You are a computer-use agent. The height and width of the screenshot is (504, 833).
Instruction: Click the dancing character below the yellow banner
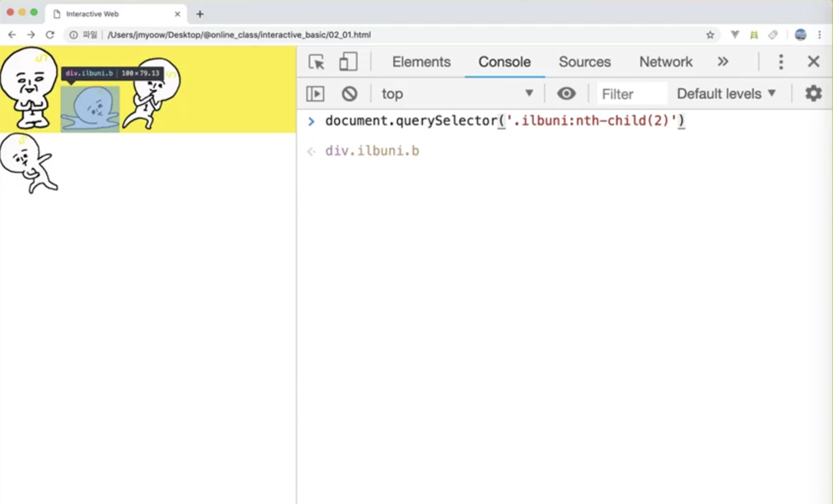28,163
